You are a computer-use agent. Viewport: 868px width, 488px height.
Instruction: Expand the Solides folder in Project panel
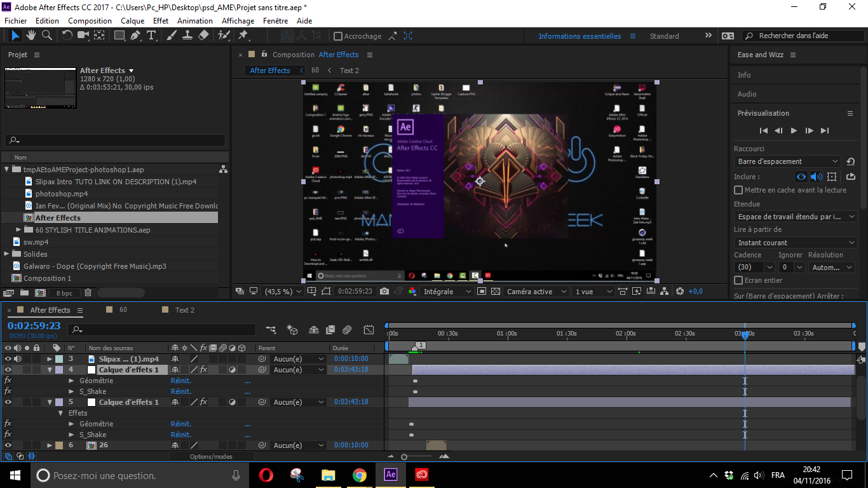pyautogui.click(x=7, y=254)
